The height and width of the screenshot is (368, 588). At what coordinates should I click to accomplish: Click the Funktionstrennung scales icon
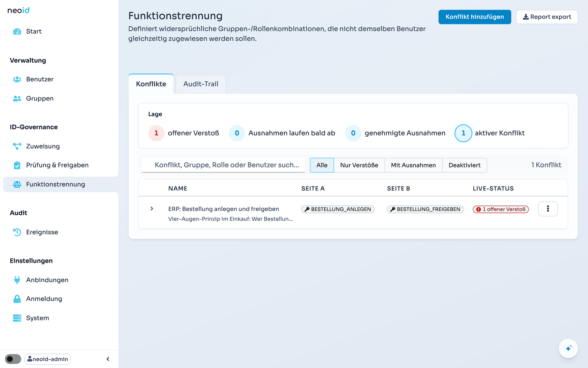click(x=17, y=184)
